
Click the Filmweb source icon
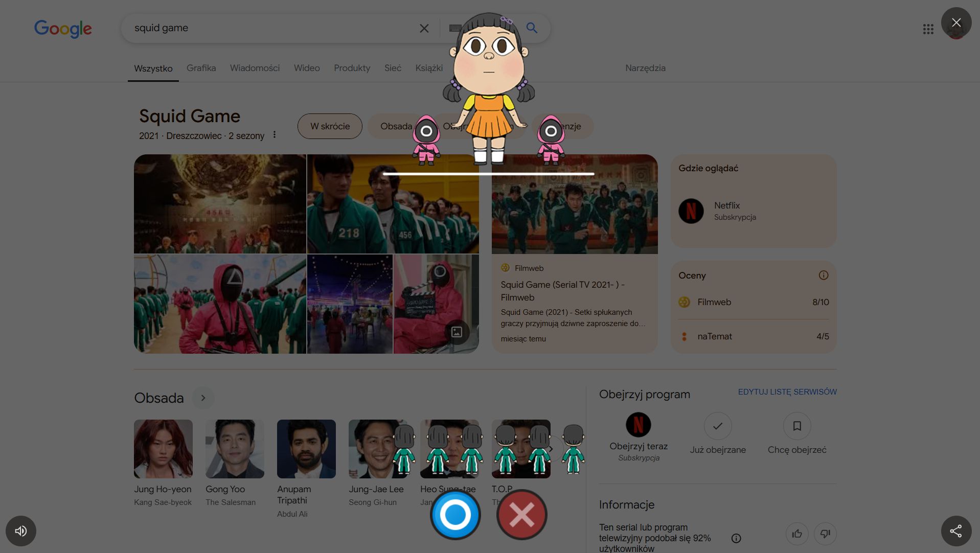[505, 268]
